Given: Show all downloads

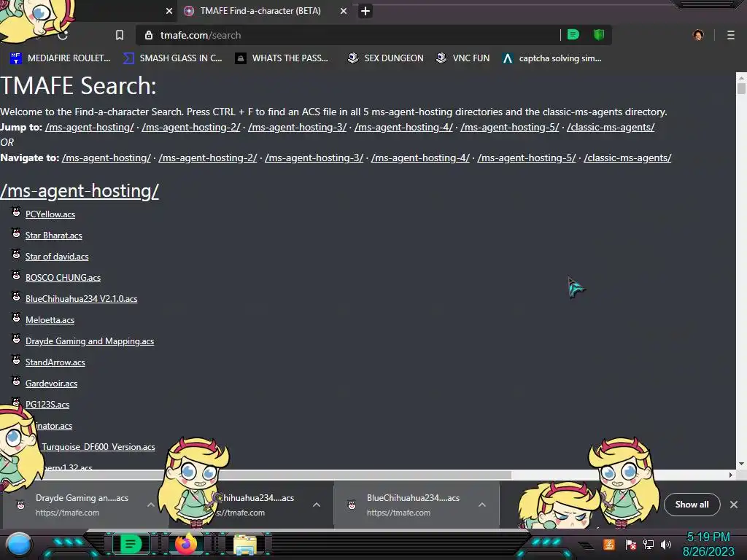Looking at the screenshot, I should (x=692, y=505).
